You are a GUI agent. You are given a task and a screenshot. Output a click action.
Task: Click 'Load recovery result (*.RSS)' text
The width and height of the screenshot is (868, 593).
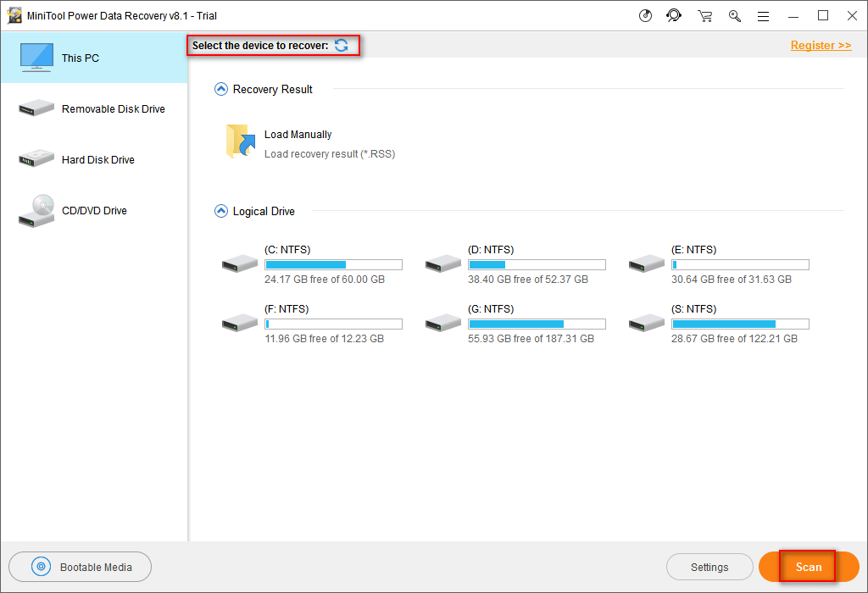[330, 154]
